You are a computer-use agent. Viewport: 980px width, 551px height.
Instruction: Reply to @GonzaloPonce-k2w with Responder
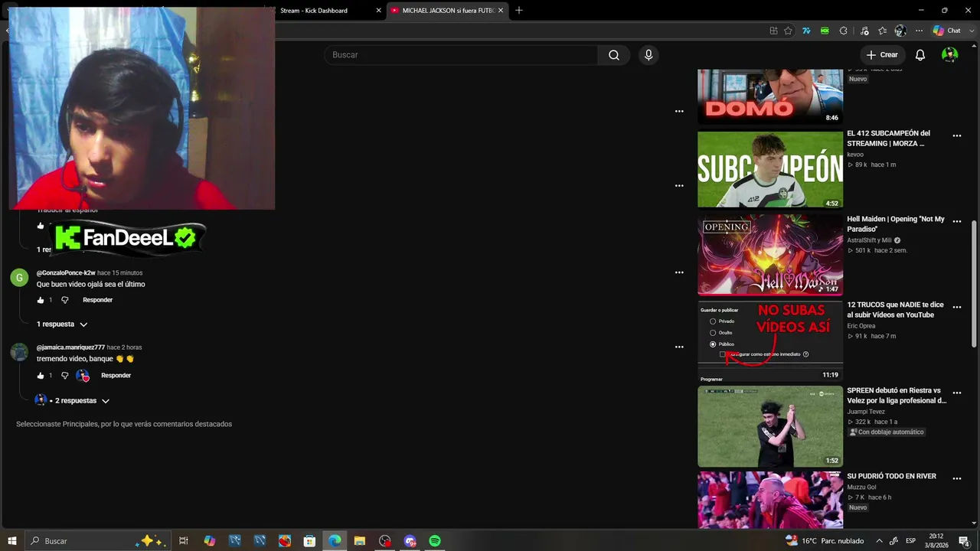(97, 300)
